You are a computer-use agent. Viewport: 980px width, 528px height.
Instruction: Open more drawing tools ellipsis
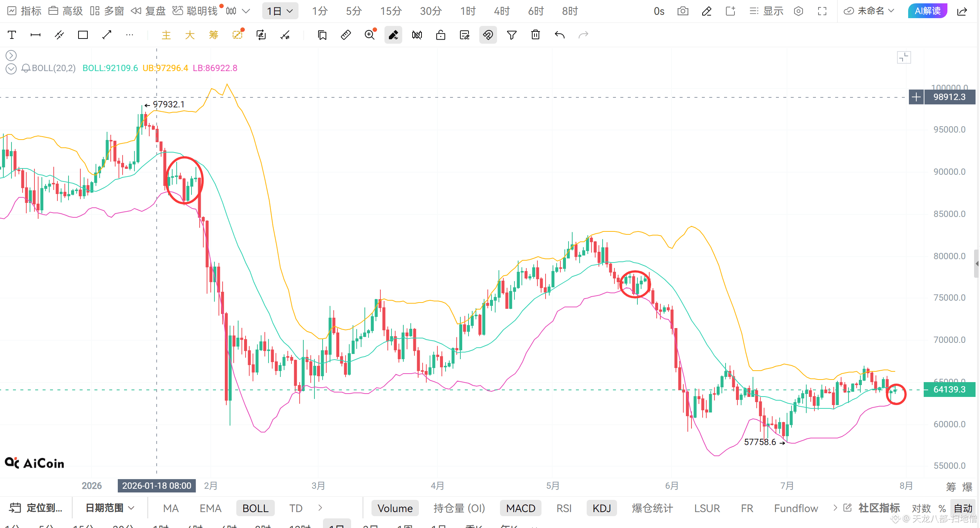tap(130, 35)
